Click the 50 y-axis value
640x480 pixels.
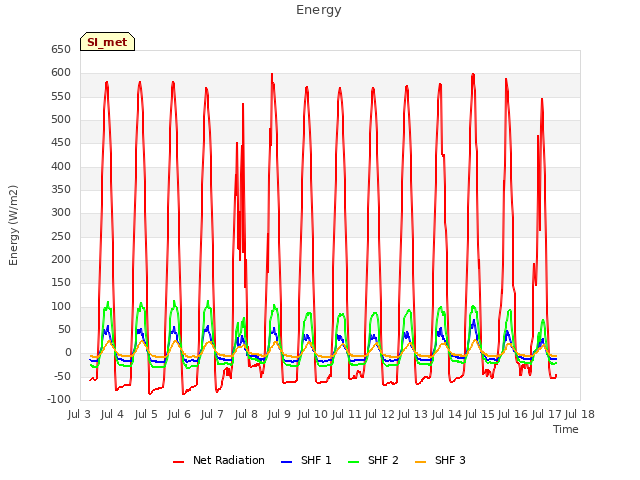click(64, 330)
